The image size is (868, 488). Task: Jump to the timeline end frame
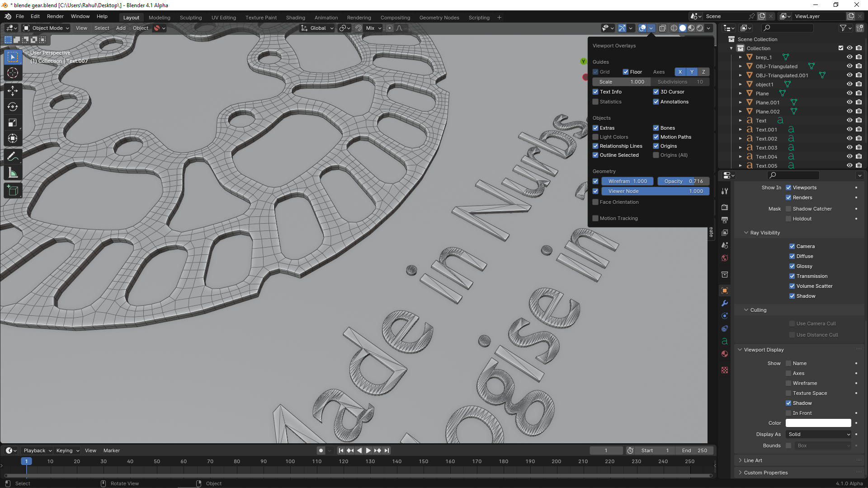(387, 450)
